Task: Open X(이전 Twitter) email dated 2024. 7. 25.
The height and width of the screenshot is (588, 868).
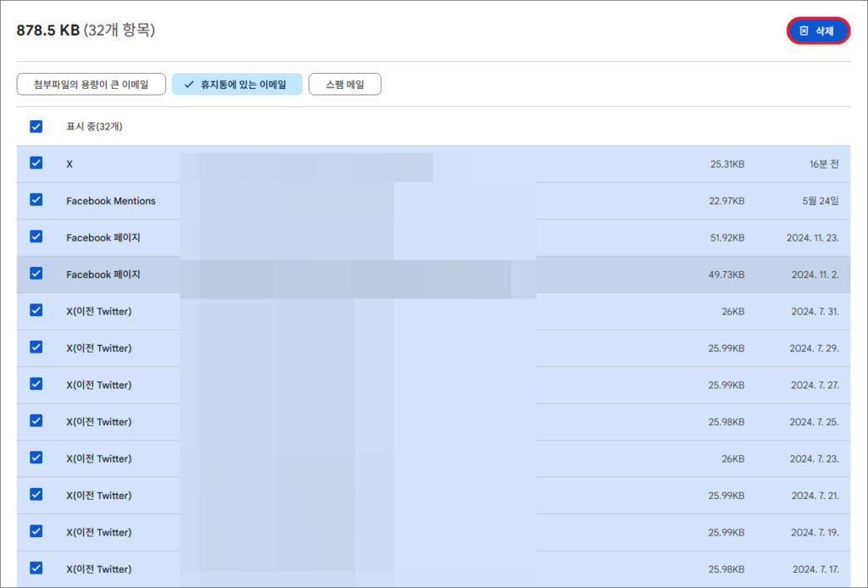Action: pos(99,422)
